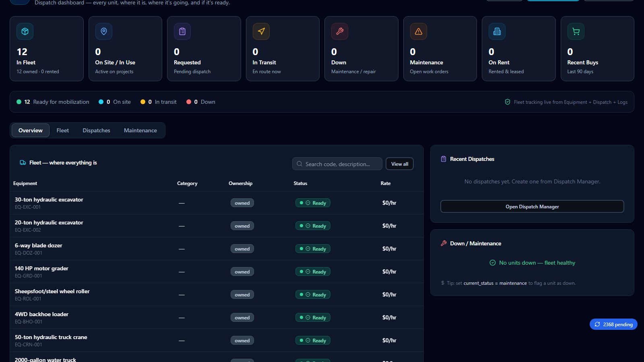Switch to the Overview tab
Screen dimensions: 644x362
[31, 130]
